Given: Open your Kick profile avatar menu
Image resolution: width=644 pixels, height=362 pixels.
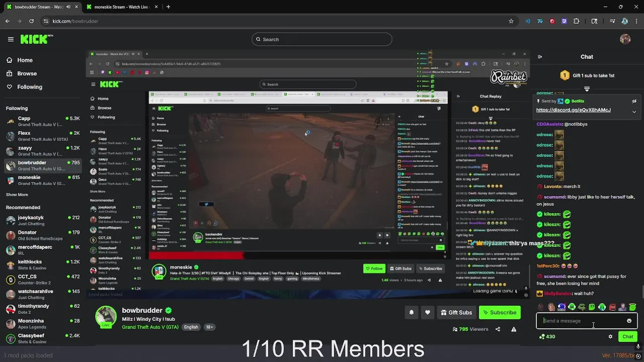Looking at the screenshot, I should pos(625,39).
